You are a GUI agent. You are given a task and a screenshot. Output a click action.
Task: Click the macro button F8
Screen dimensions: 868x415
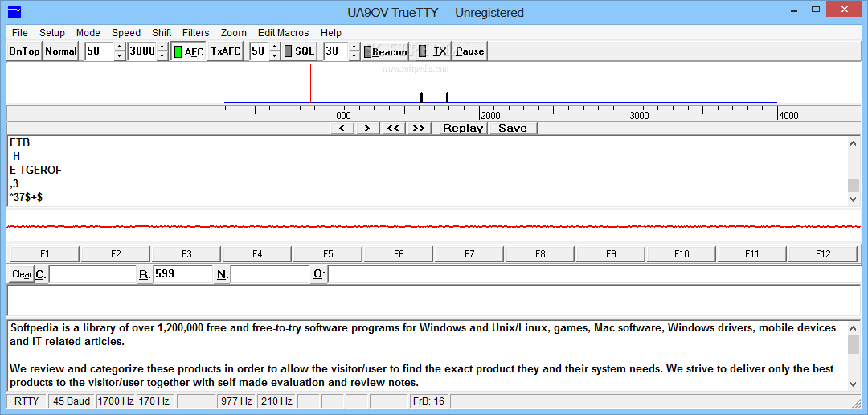pyautogui.click(x=540, y=254)
